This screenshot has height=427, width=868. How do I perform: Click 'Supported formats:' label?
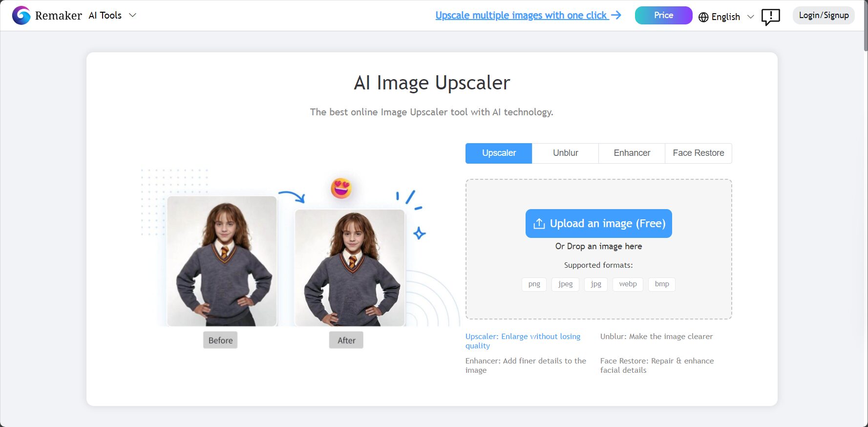[x=598, y=265]
